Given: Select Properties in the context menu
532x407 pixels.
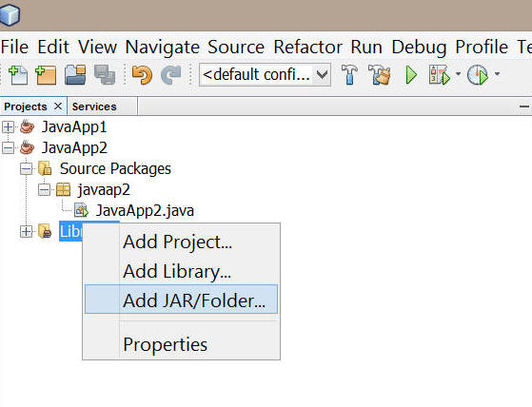Looking at the screenshot, I should click(165, 344).
